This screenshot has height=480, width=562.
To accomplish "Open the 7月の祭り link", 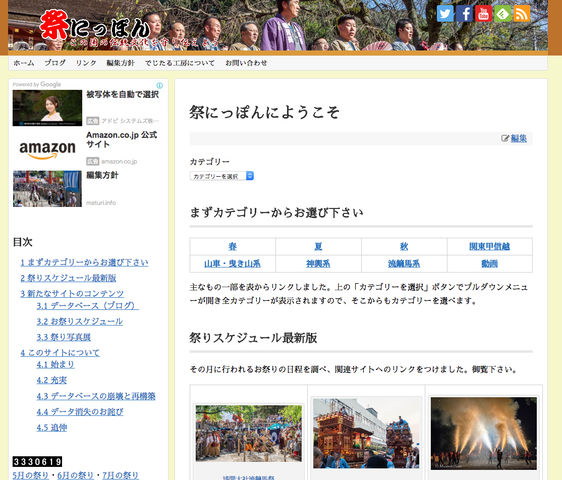I will (x=120, y=475).
